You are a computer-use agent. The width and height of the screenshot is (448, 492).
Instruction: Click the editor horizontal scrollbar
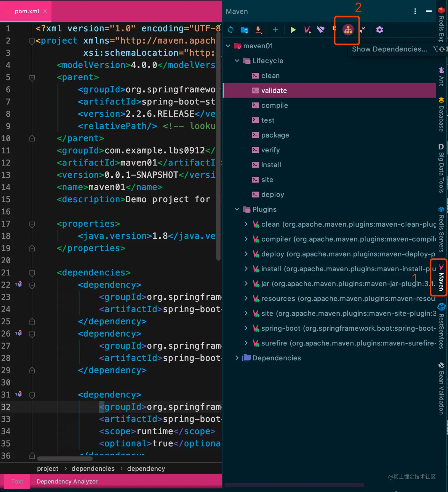(x=65, y=458)
